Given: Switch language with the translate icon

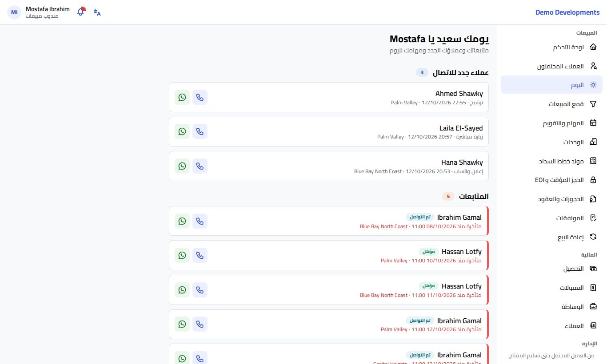Looking at the screenshot, I should 97,12.
